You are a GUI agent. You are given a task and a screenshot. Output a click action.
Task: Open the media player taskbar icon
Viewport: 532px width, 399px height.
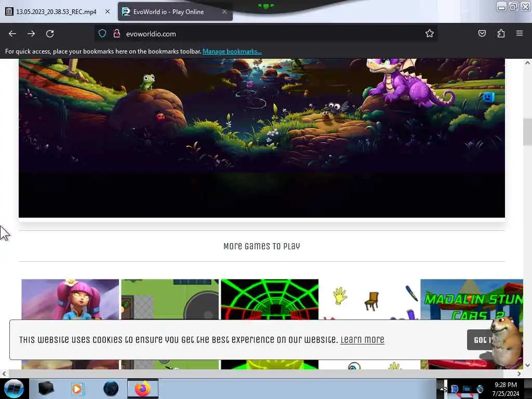(x=77, y=389)
